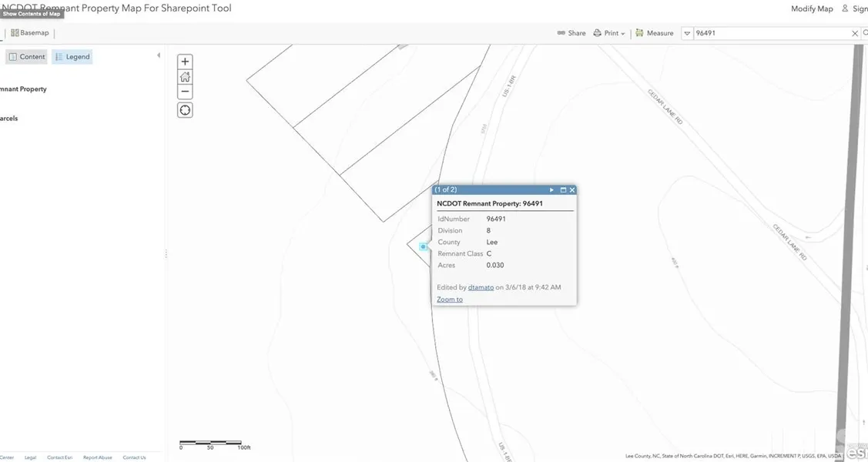Viewport: 868px width, 462px height.
Task: Zoom in using the plus button
Action: pos(185,62)
